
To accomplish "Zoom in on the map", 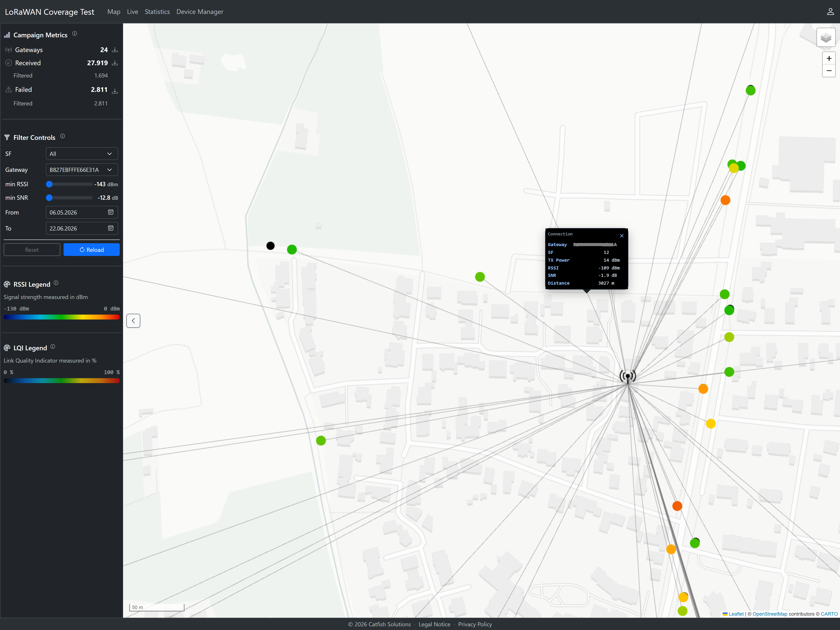I will point(829,58).
